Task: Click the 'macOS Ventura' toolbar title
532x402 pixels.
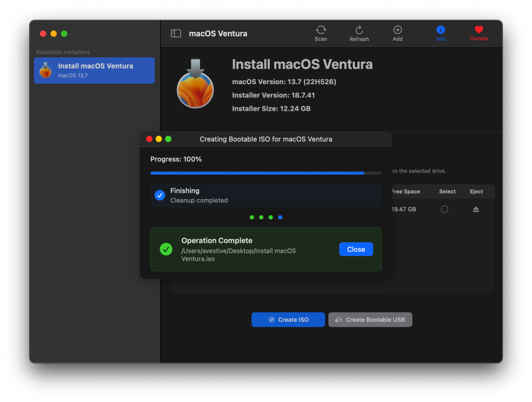Action: tap(218, 34)
